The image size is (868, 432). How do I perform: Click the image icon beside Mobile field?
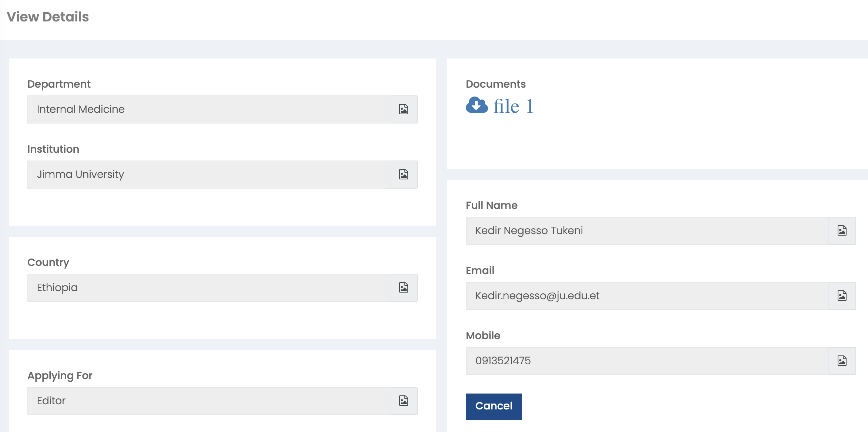(842, 361)
